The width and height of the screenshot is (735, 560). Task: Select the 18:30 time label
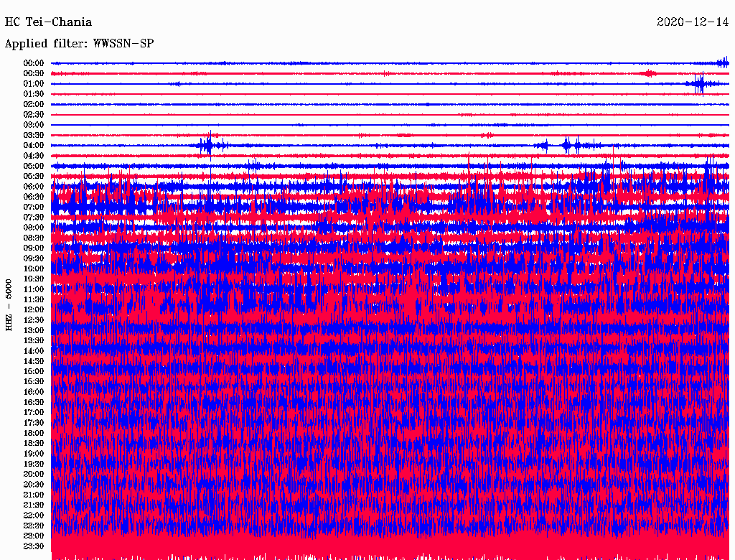click(34, 443)
